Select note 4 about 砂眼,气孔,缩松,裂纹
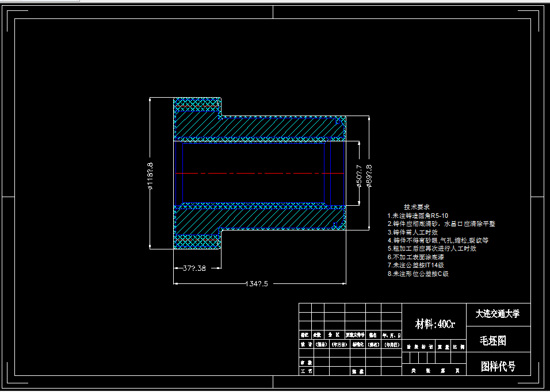550x392 pixels. [438, 240]
